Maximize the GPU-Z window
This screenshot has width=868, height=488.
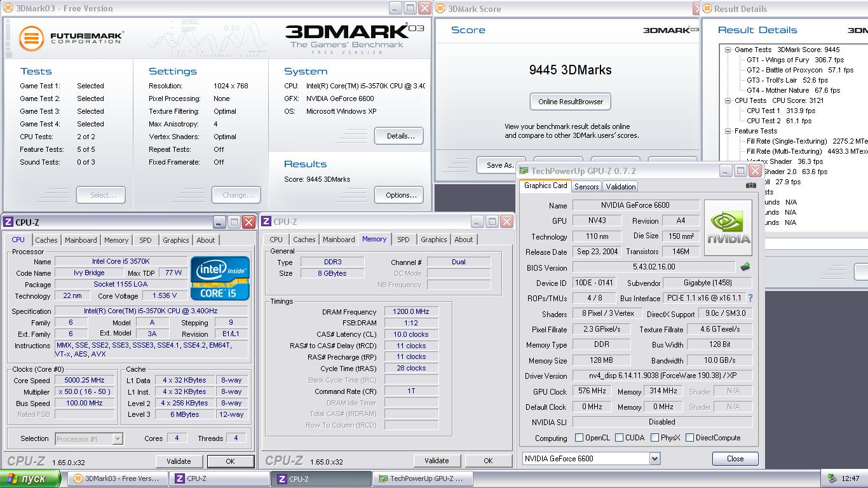click(x=740, y=171)
